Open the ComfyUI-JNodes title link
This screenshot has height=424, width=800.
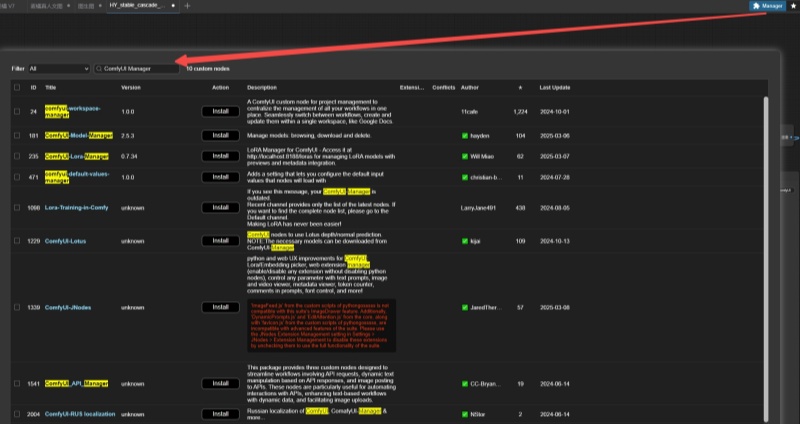[68, 307]
